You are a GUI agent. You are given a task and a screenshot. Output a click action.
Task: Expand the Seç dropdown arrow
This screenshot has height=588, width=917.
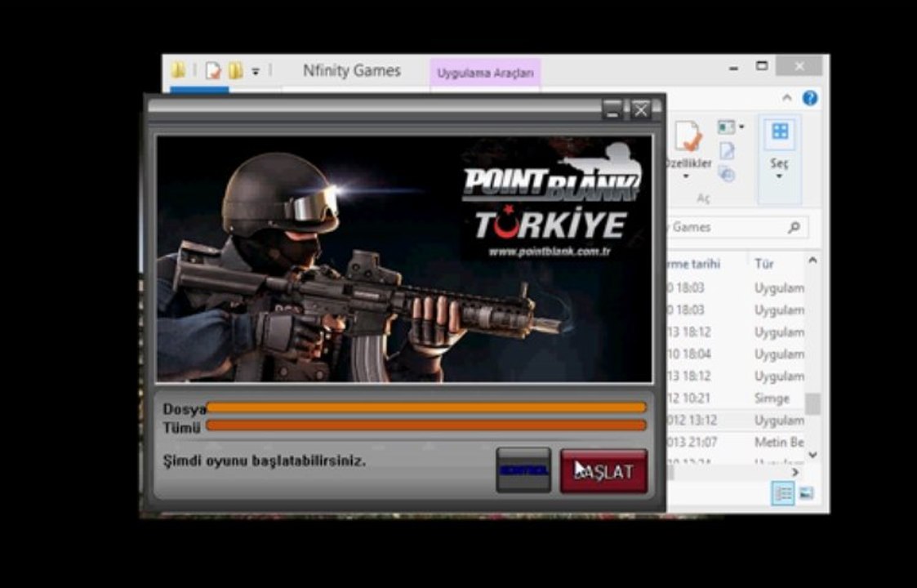(x=778, y=176)
